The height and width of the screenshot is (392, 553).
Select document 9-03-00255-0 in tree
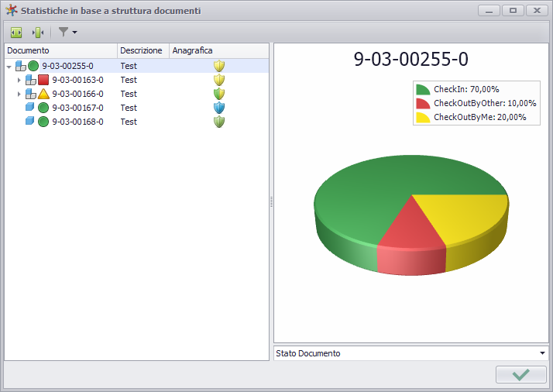tap(67, 66)
